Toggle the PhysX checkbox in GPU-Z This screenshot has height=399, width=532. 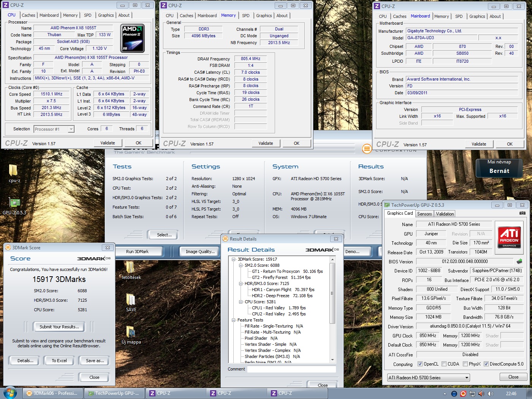[x=465, y=364]
